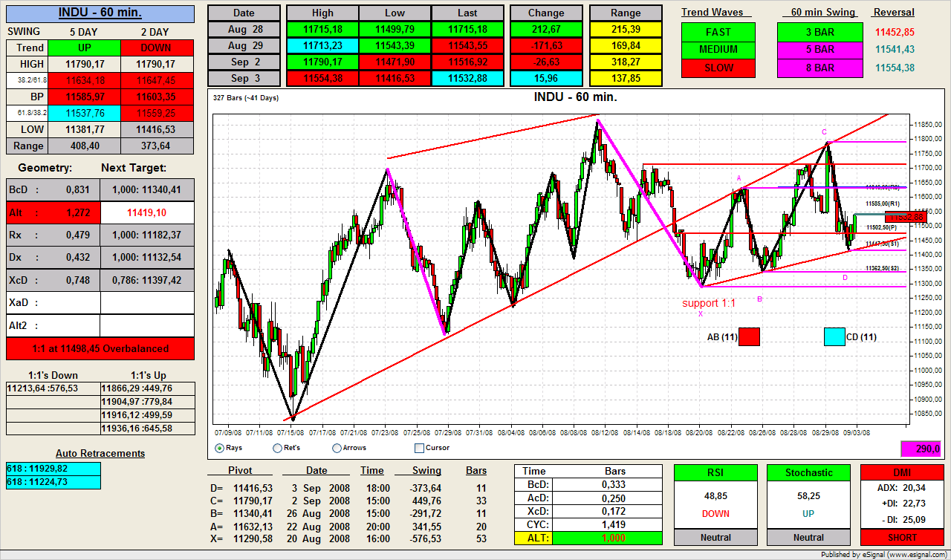The image size is (951, 560).
Task: Click the Aug 29 date row
Action: (x=244, y=46)
